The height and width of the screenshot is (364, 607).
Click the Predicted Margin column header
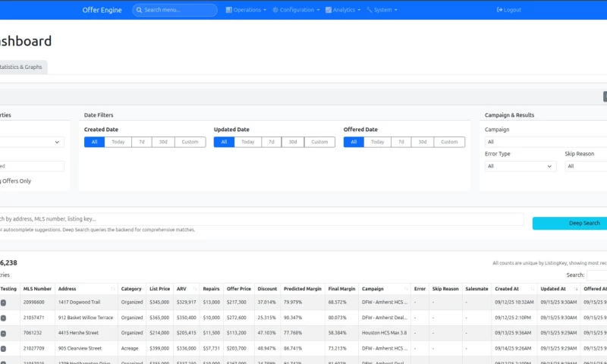(302, 289)
